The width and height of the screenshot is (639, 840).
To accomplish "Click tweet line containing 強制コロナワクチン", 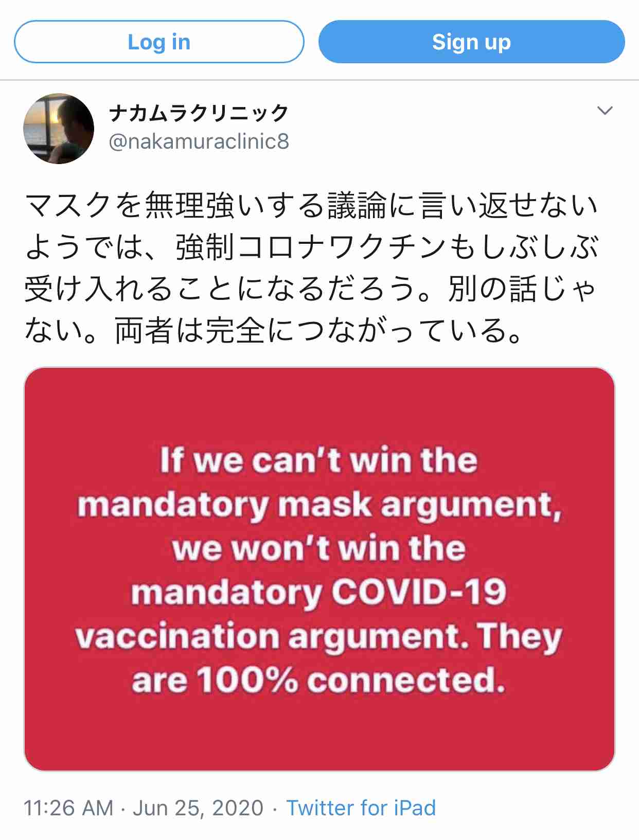I will [x=312, y=246].
